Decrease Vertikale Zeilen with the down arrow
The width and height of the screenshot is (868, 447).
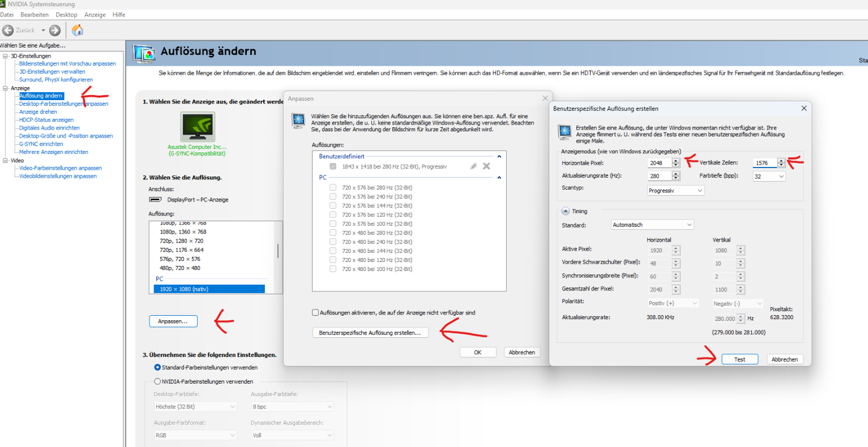coord(781,165)
